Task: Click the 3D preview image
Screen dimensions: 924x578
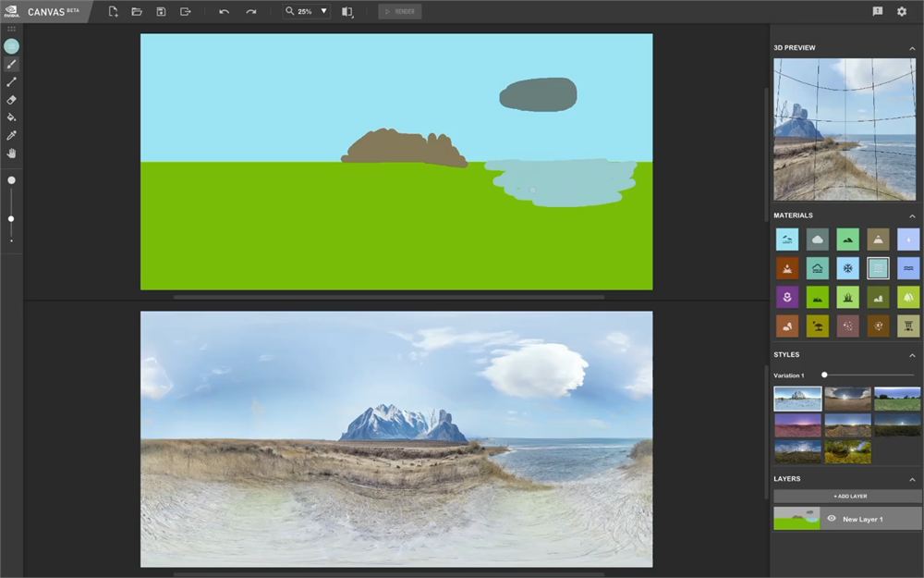Action: point(845,129)
